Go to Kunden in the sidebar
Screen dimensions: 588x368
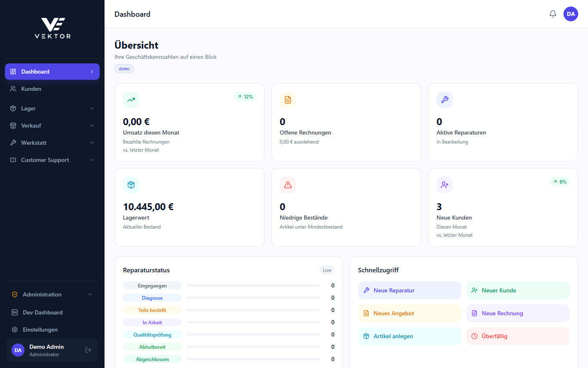52,89
